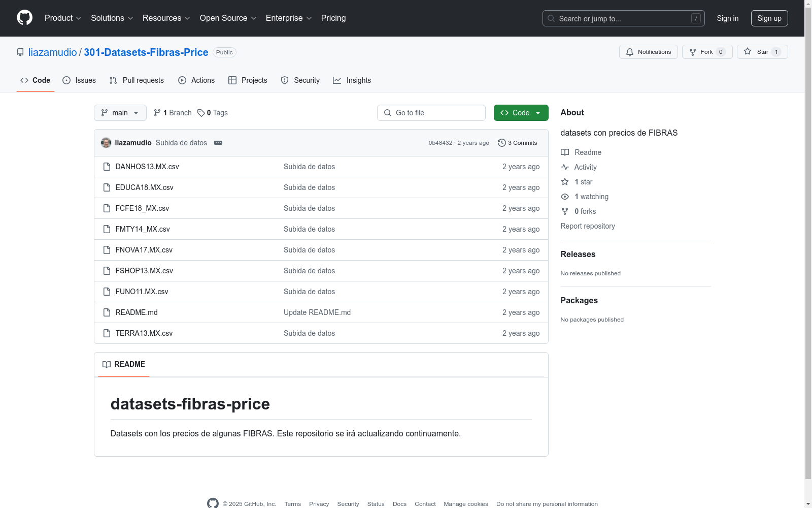Image resolution: width=812 pixels, height=508 pixels.
Task: Click the eye icon beside 1 watching
Action: coord(565,197)
